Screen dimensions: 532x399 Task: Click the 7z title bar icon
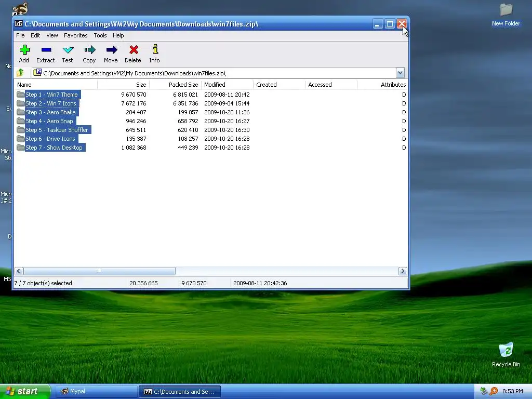pos(19,24)
